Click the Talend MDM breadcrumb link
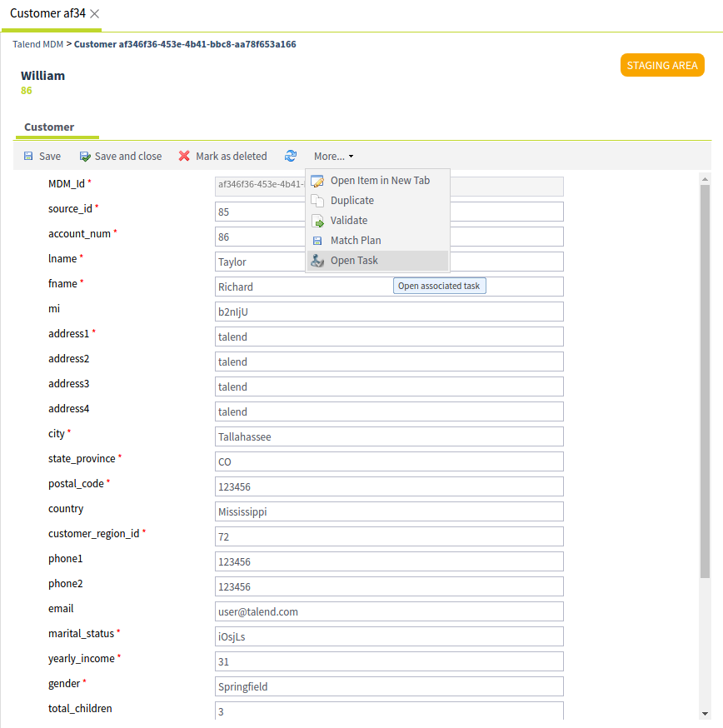This screenshot has height=728, width=723. tap(37, 44)
